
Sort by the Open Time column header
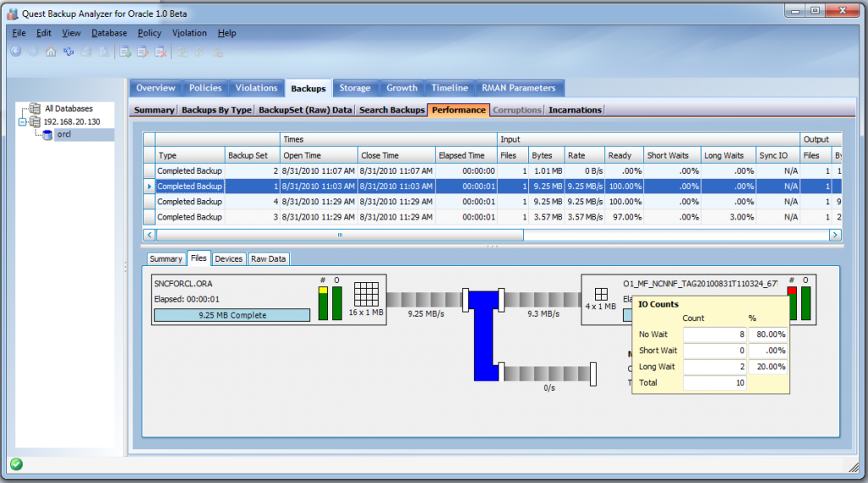[x=319, y=155]
